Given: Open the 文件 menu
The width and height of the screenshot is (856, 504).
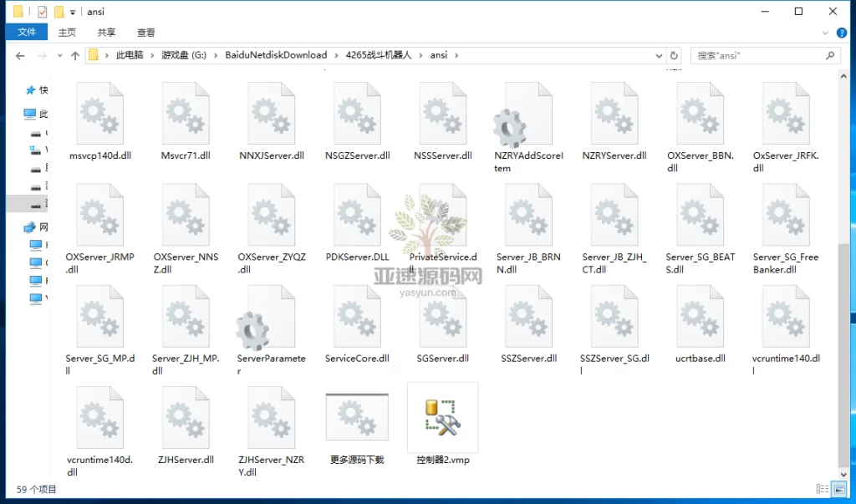Looking at the screenshot, I should coord(27,32).
